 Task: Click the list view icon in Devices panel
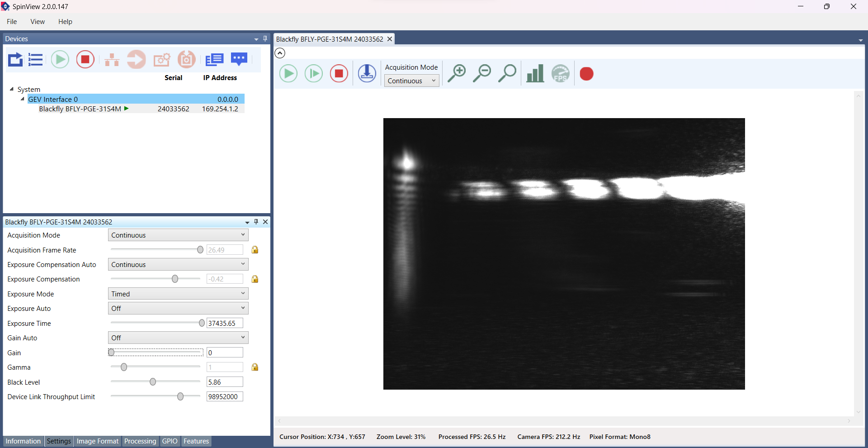[35, 59]
